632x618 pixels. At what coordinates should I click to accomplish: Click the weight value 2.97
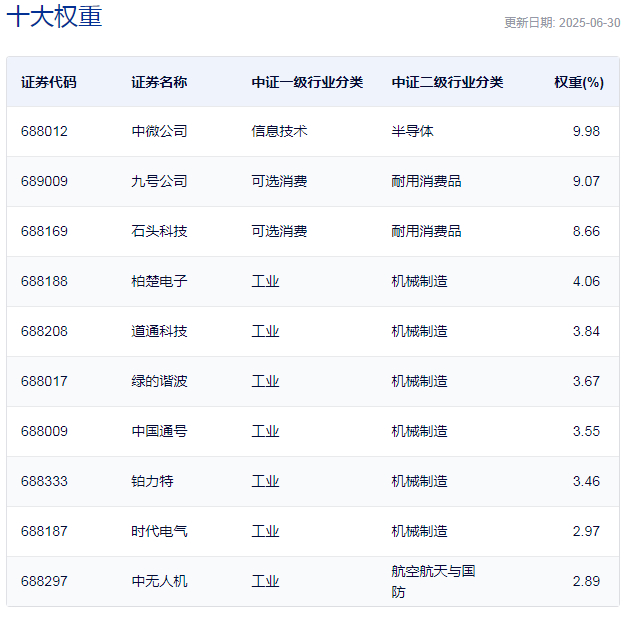(x=586, y=531)
